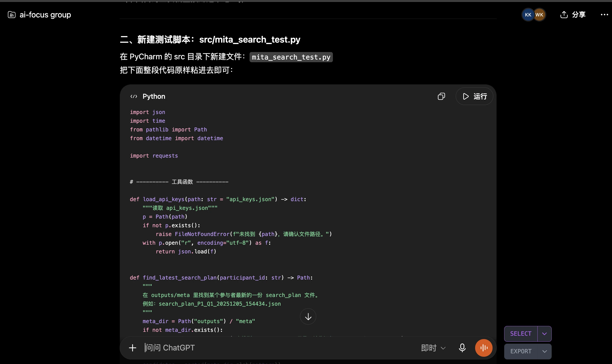Click the line 'import time'
The width and height of the screenshot is (612, 364).
148,121
